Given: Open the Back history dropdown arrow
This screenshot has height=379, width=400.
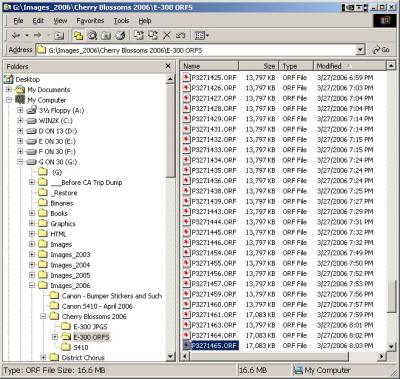Looking at the screenshot, I should (x=27, y=35).
